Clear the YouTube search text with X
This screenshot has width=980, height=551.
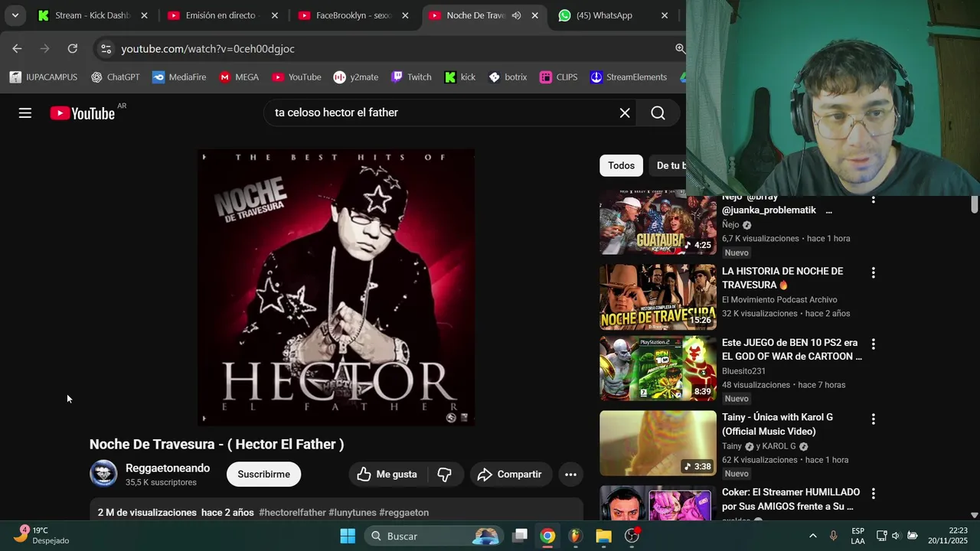click(x=625, y=113)
